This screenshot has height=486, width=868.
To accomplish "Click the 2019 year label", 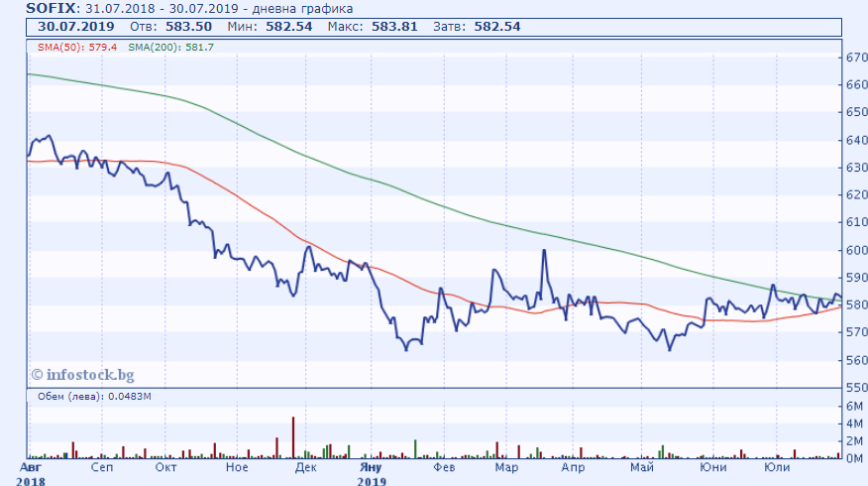I will click(x=372, y=480).
